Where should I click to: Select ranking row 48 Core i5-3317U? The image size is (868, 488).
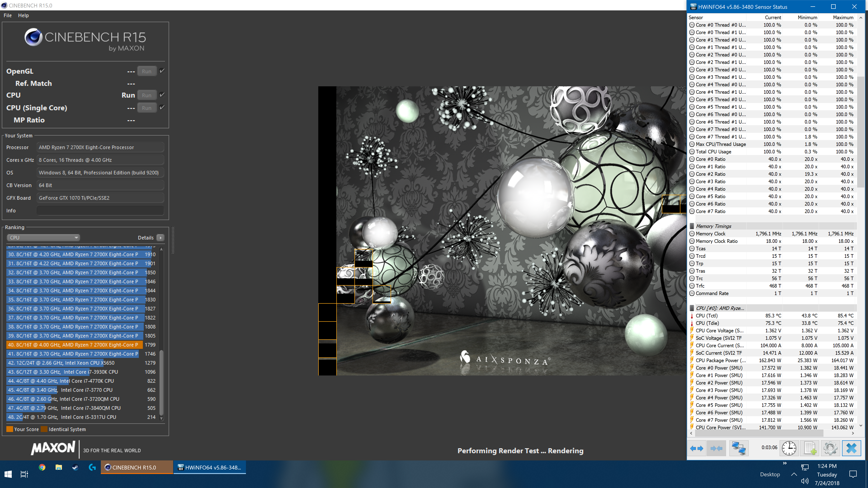coord(81,417)
